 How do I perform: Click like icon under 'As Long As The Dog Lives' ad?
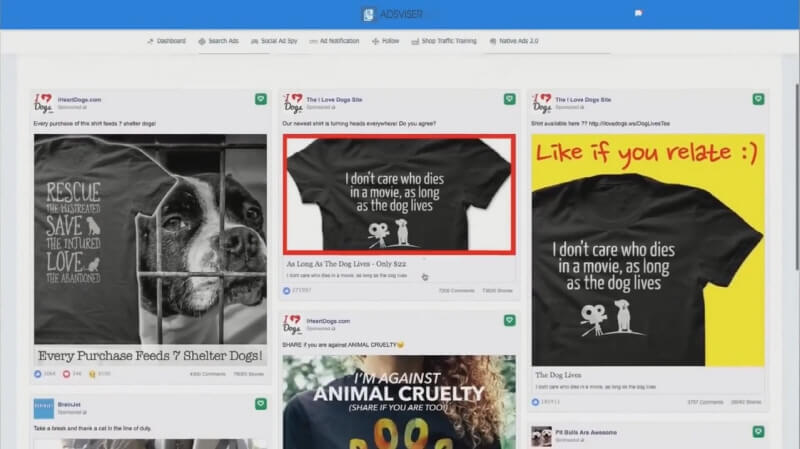[287, 291]
